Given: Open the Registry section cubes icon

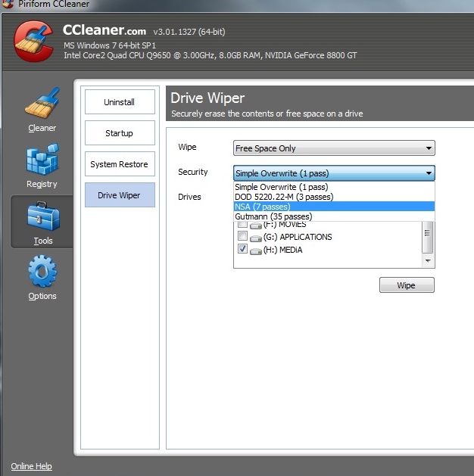Looking at the screenshot, I should tap(42, 160).
